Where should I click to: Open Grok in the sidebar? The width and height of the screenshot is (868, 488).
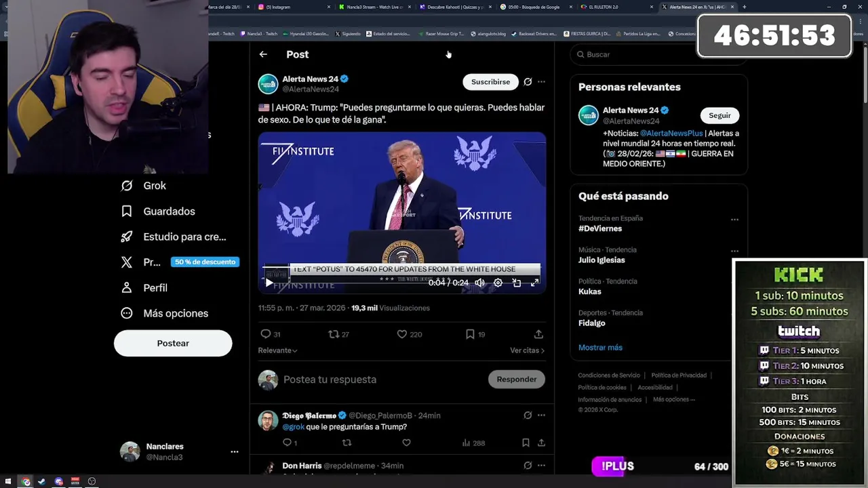click(143, 186)
